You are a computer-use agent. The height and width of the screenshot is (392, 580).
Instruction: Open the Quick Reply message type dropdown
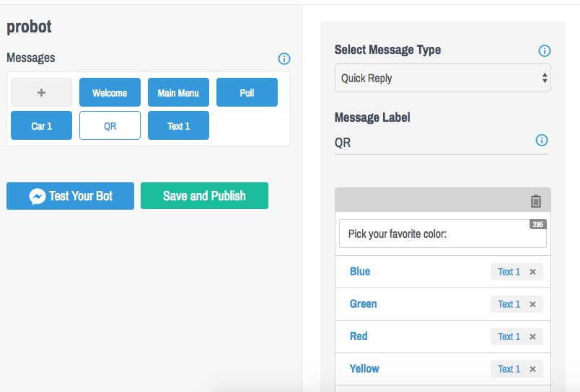tap(443, 78)
